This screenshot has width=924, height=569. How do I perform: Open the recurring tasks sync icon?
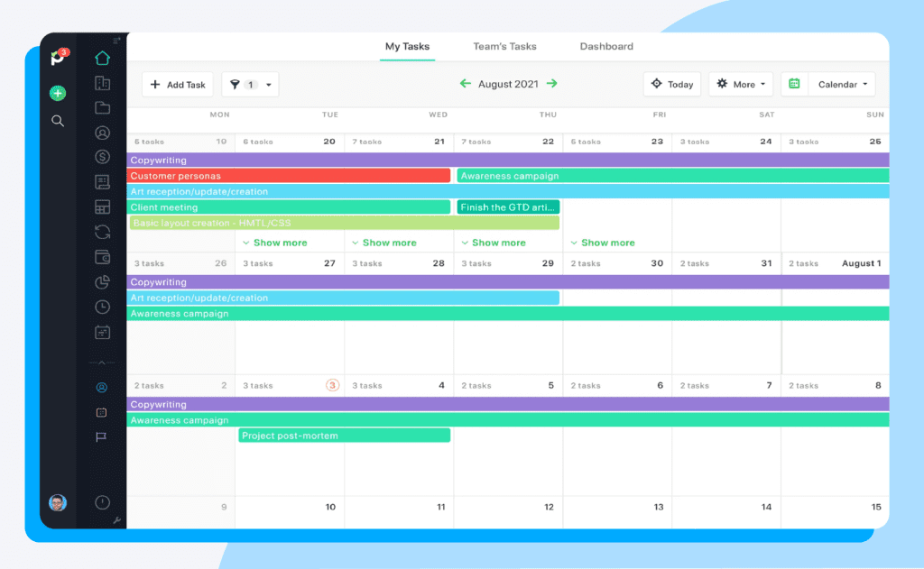102,232
